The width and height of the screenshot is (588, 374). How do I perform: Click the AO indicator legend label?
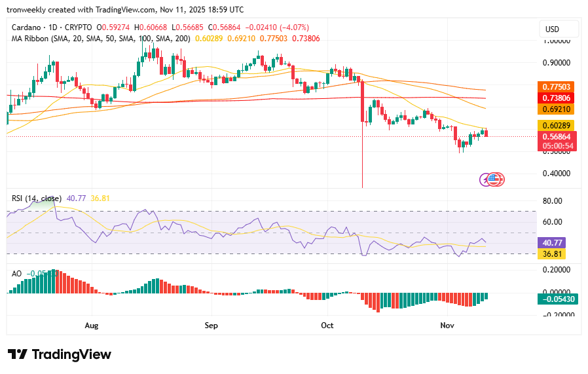pyautogui.click(x=17, y=273)
